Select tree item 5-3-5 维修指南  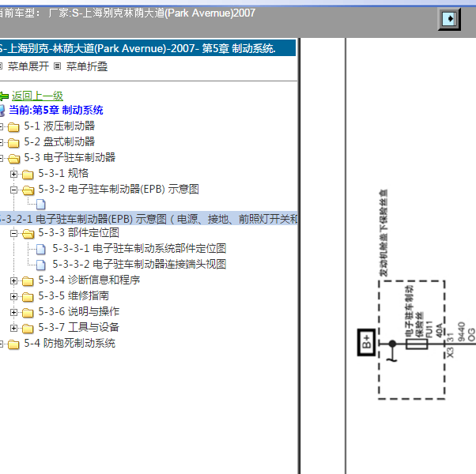click(x=74, y=295)
